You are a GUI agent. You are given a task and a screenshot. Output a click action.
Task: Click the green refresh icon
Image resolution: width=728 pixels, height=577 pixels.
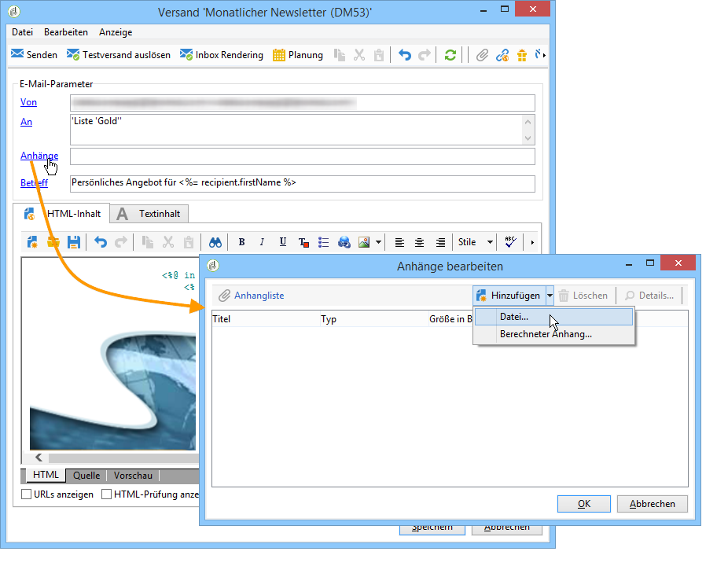450,55
